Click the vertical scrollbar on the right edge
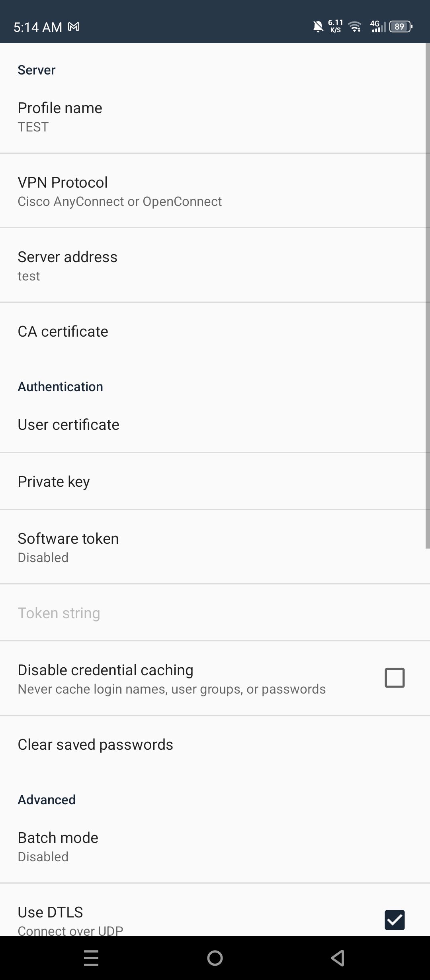 click(428, 295)
